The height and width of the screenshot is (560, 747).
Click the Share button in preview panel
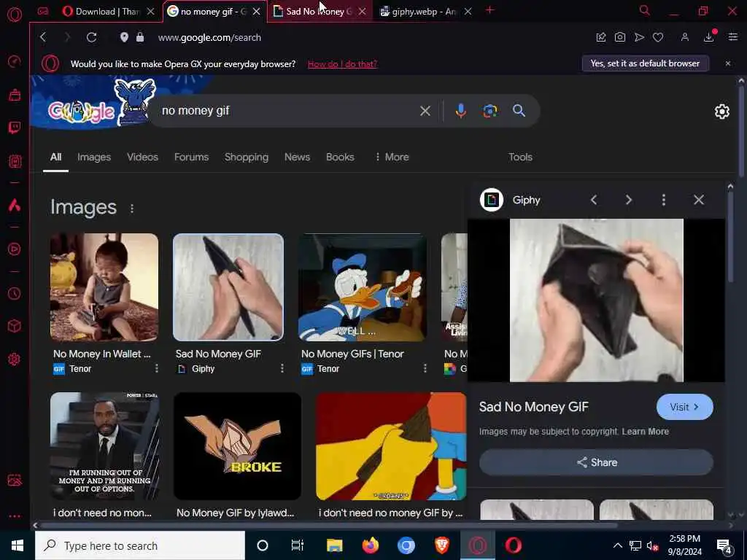(x=596, y=462)
